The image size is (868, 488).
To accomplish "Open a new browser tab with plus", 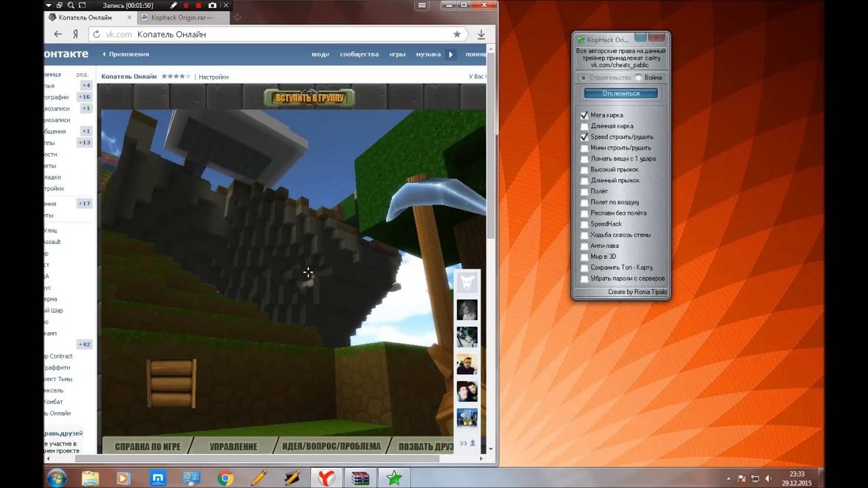I will coord(237,17).
